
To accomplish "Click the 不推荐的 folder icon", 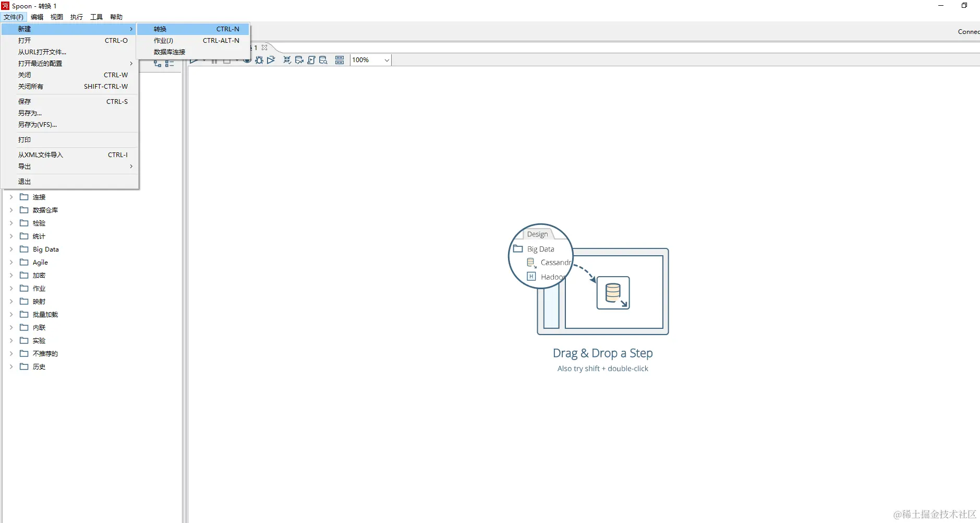I will 24,353.
